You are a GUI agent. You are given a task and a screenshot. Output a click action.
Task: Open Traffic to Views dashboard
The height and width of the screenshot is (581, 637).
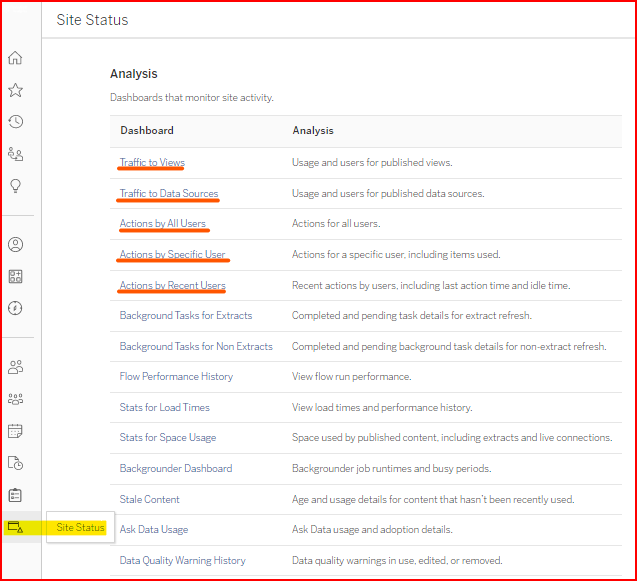click(152, 162)
